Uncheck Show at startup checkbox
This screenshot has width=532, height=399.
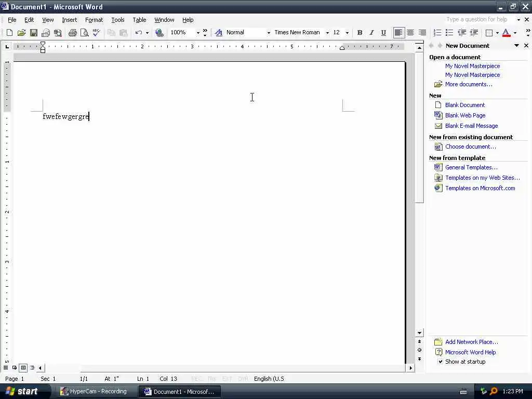pos(440,362)
